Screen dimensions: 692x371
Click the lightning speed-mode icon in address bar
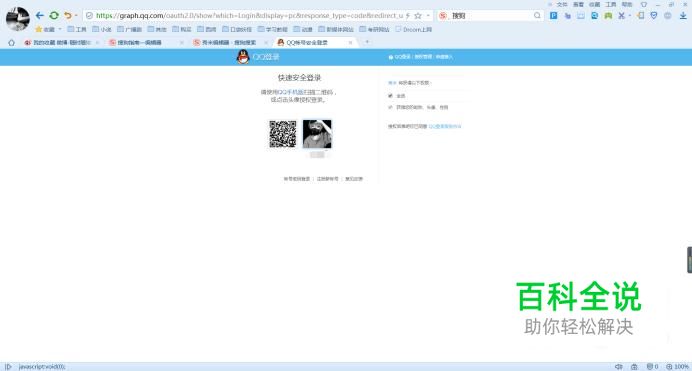click(x=408, y=15)
